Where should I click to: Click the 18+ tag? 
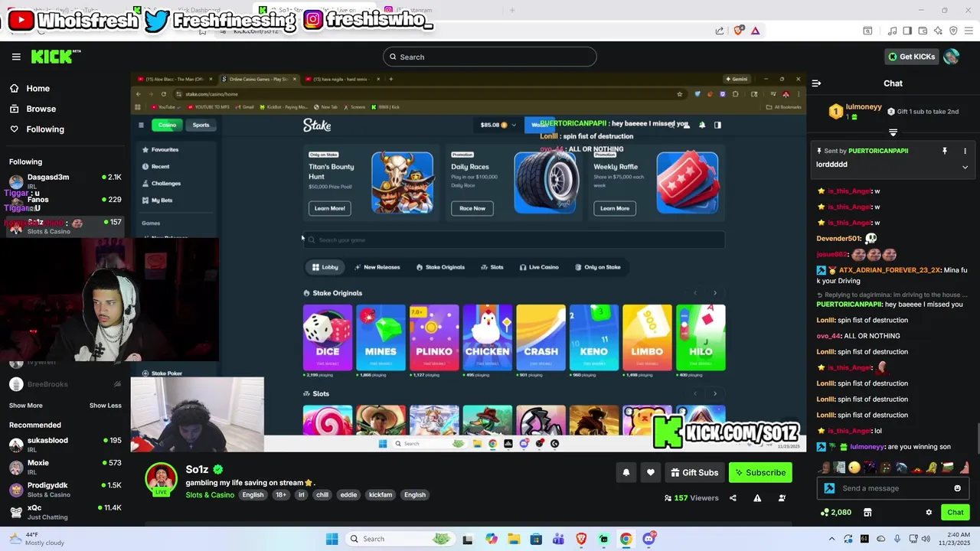click(281, 495)
